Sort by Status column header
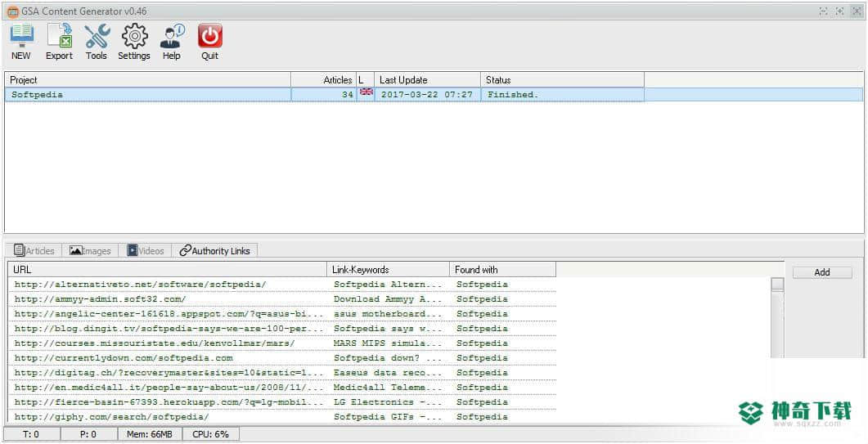This screenshot has height=444, width=868. 562,79
